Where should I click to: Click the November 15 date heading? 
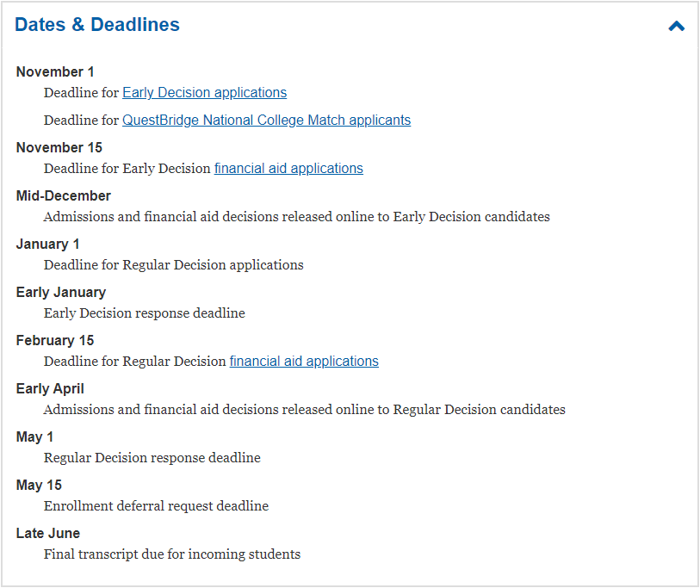point(59,148)
